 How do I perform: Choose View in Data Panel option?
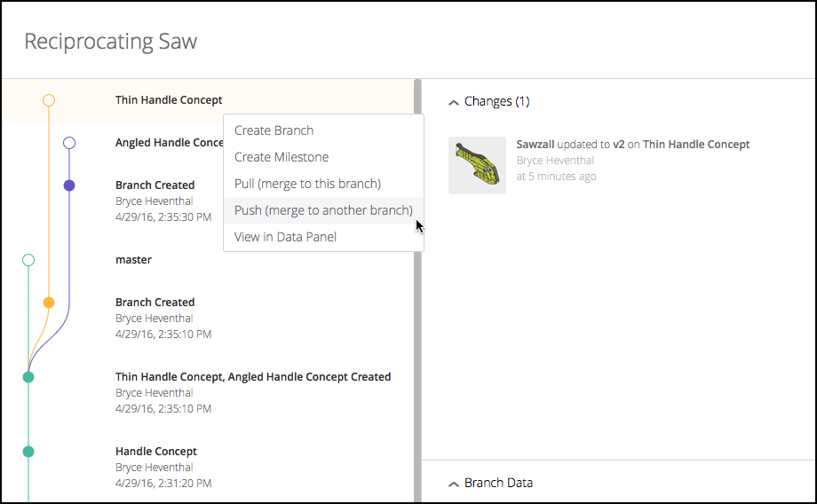pos(285,237)
